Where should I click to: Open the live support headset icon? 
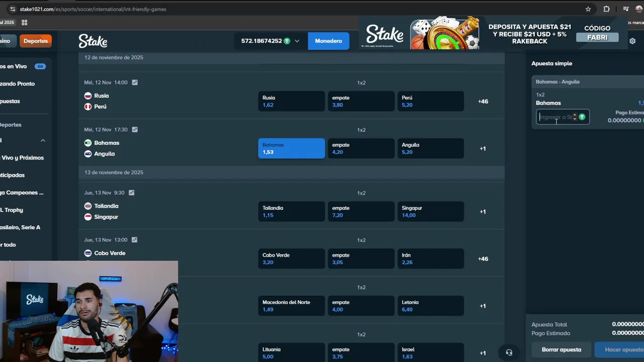tap(509, 352)
